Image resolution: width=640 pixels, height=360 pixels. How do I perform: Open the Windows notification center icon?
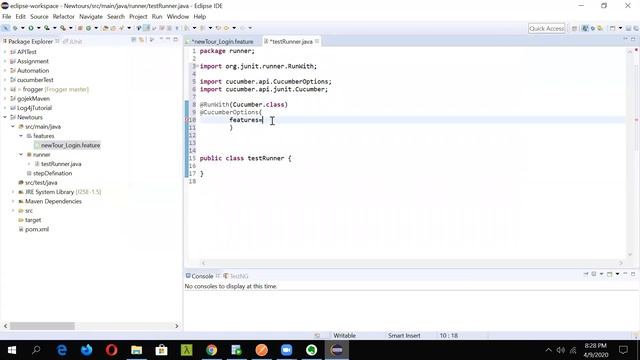coord(623,350)
